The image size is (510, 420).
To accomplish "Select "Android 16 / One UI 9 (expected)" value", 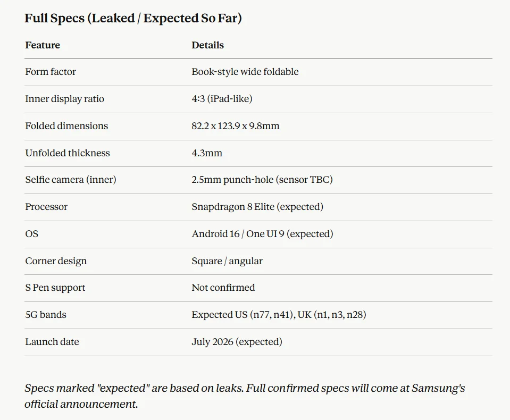I will tap(262, 234).
